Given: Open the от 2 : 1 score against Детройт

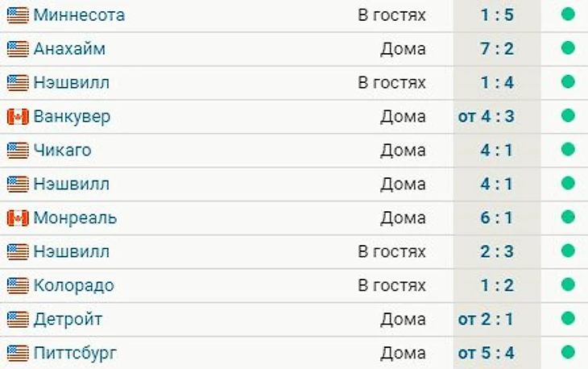Looking at the screenshot, I should coord(486,320).
